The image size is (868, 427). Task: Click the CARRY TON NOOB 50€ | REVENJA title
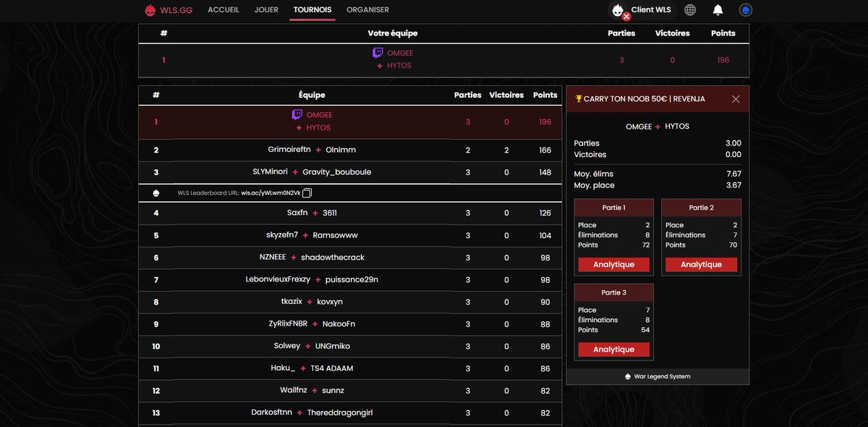click(x=644, y=99)
